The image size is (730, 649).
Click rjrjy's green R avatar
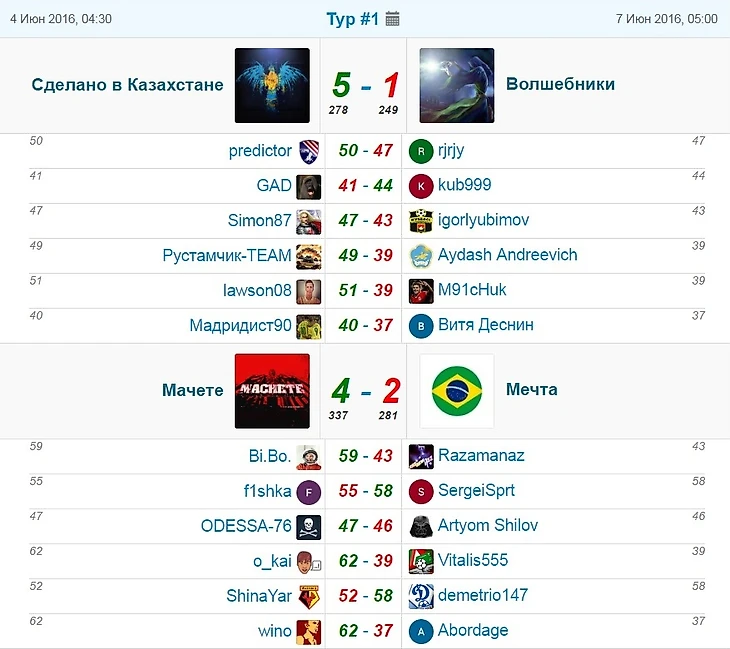[x=421, y=151]
